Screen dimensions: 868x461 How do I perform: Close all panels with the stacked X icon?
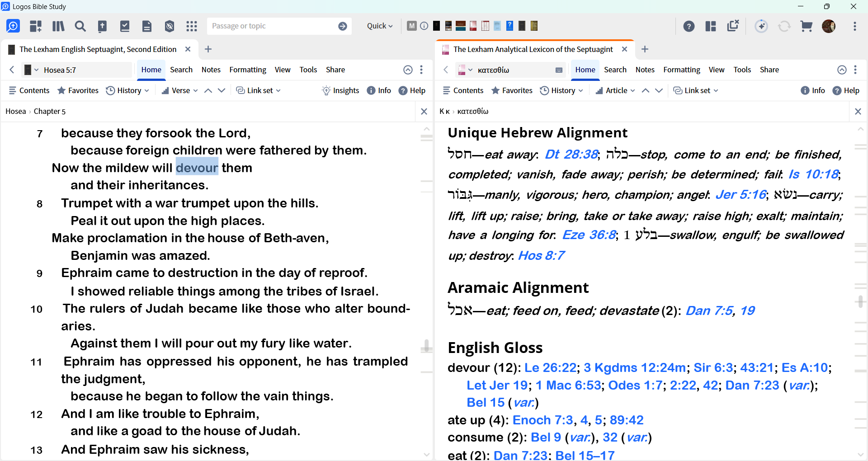[x=733, y=26]
